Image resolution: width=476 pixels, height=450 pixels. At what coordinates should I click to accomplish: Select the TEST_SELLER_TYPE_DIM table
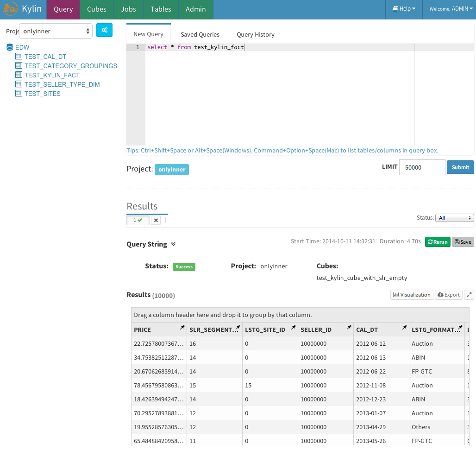coord(62,84)
